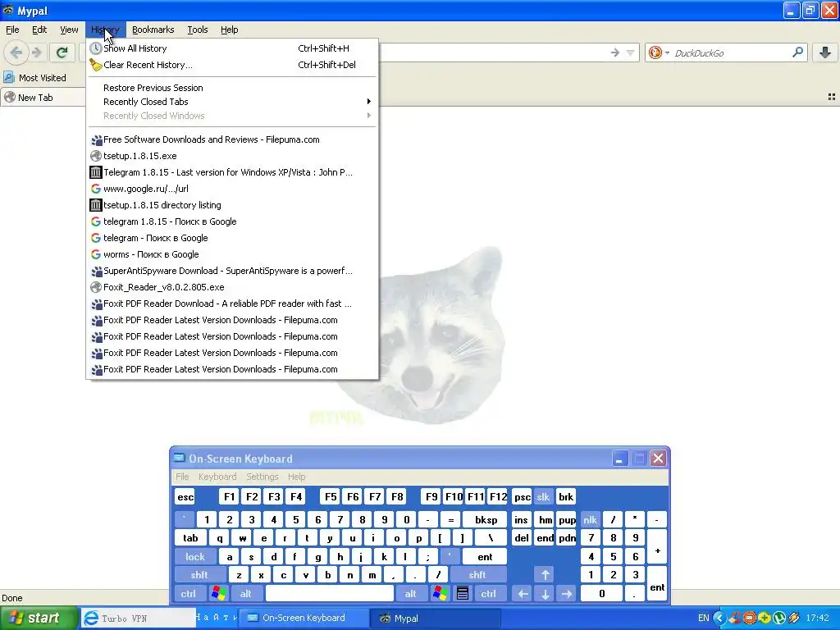The width and height of the screenshot is (840, 630).
Task: Click the Turbo VPN Internet Explorer taskbar item
Action: tap(137, 619)
